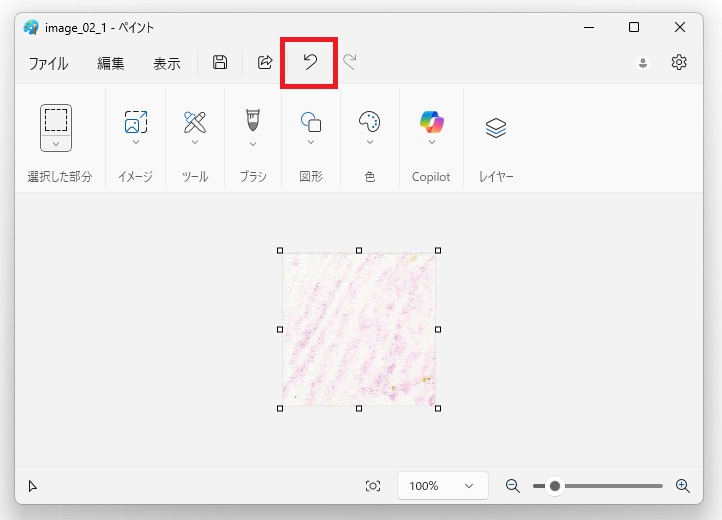Viewport: 722px width, 520px height.
Task: Click the 選択した部分 label
Action: [59, 176]
